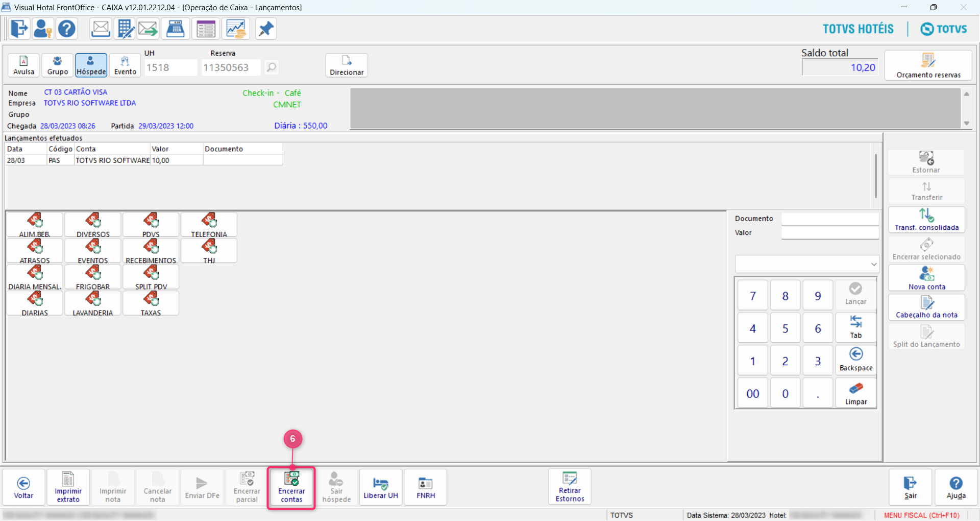Image resolution: width=980 pixels, height=521 pixels.
Task: Open the RECEBIMENTOS posting category
Action: click(x=151, y=251)
